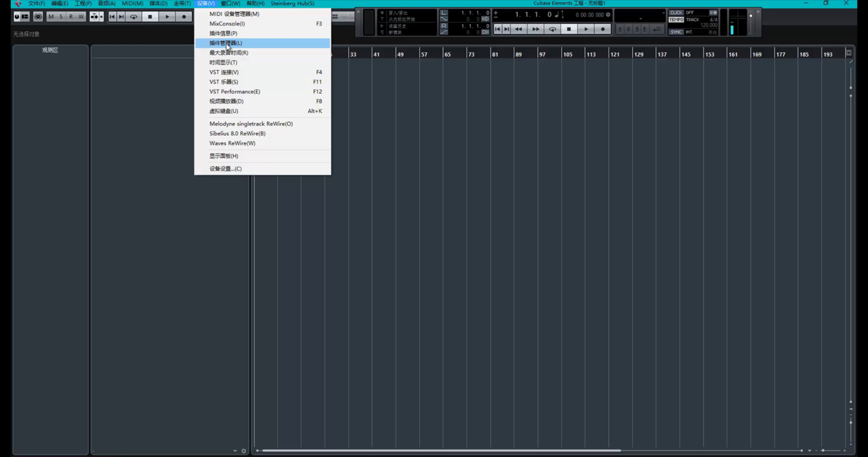The height and width of the screenshot is (457, 868).
Task: Open the 文件(F) menu
Action: click(37, 4)
